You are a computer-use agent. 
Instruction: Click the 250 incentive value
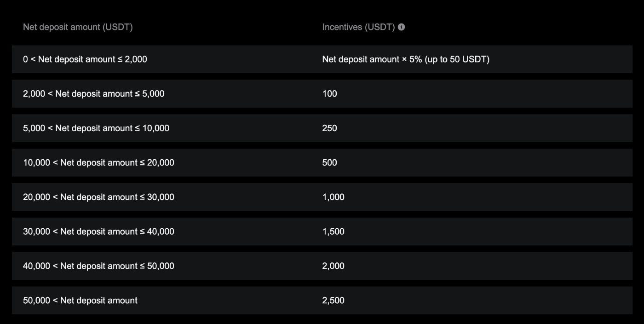click(x=329, y=128)
